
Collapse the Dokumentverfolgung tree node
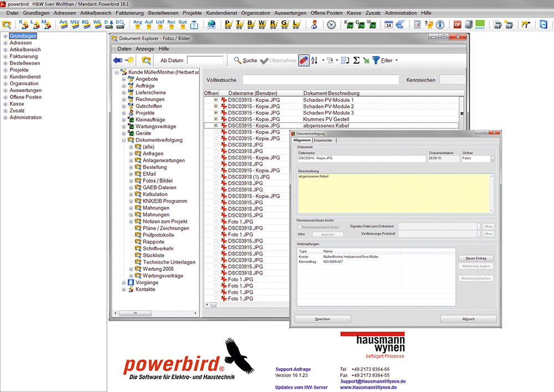(124, 140)
